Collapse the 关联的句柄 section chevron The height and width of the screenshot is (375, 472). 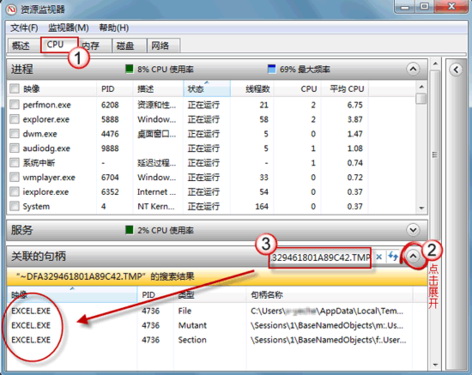pos(413,256)
